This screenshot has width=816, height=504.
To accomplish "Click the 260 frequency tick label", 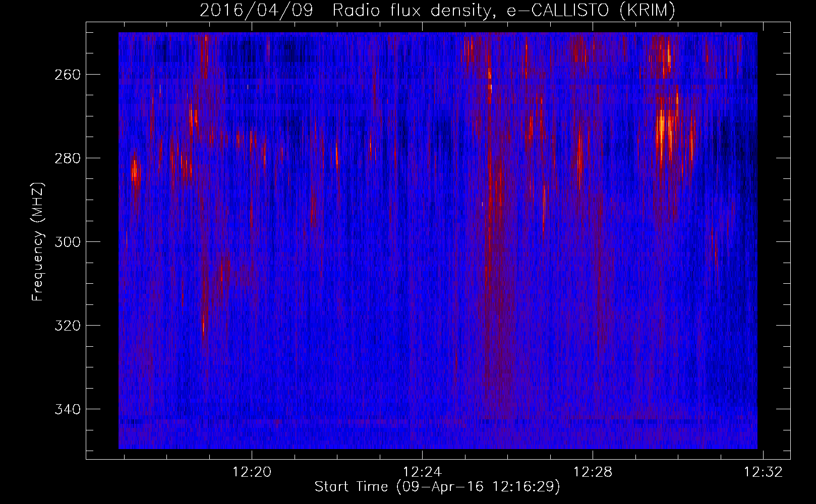I will (67, 75).
